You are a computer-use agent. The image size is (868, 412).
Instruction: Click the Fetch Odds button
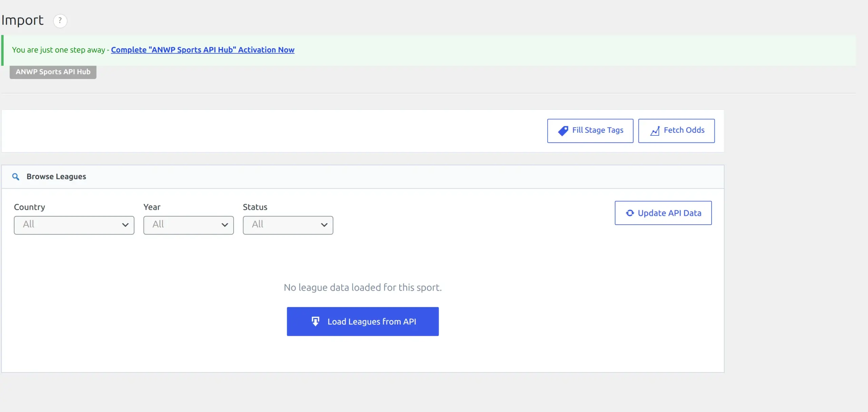(x=676, y=131)
